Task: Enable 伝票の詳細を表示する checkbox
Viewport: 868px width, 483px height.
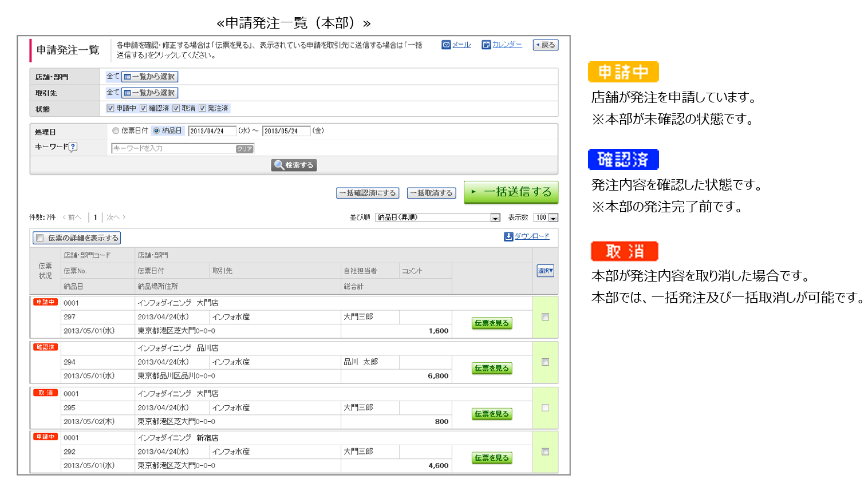Action: point(40,238)
